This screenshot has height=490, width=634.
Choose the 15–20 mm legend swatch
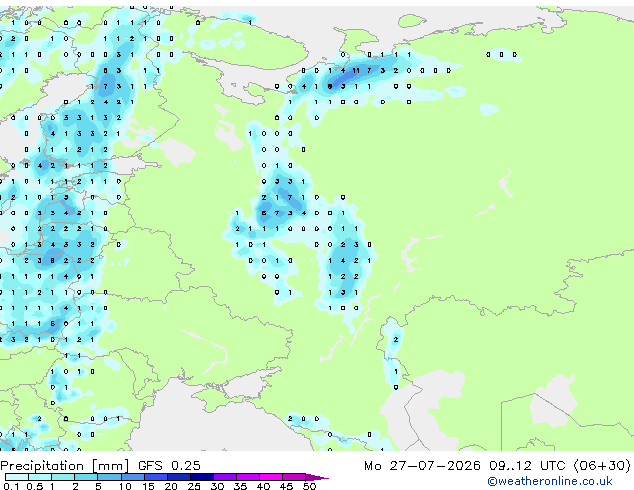pos(156,477)
